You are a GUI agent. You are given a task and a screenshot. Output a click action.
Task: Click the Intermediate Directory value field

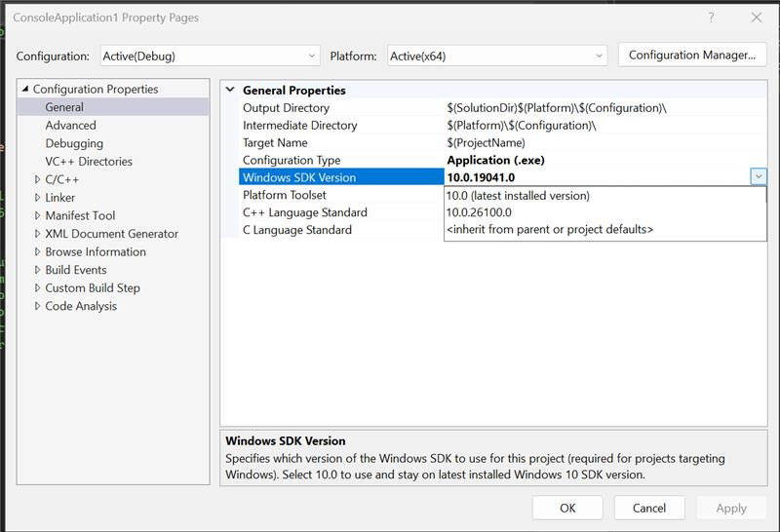[x=604, y=126]
